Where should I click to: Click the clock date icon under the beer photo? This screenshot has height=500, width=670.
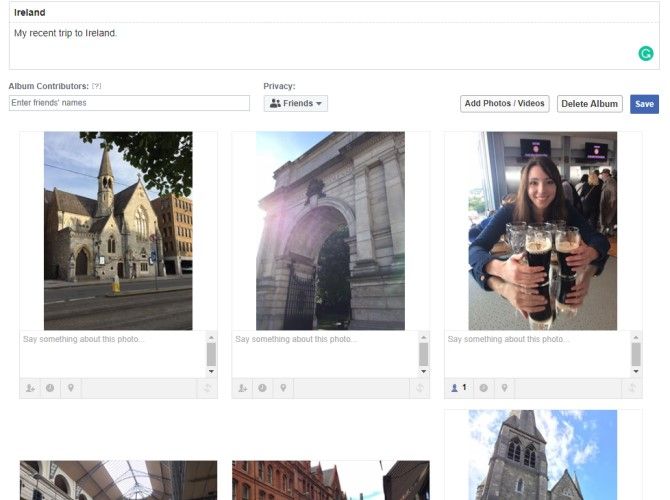coord(483,388)
